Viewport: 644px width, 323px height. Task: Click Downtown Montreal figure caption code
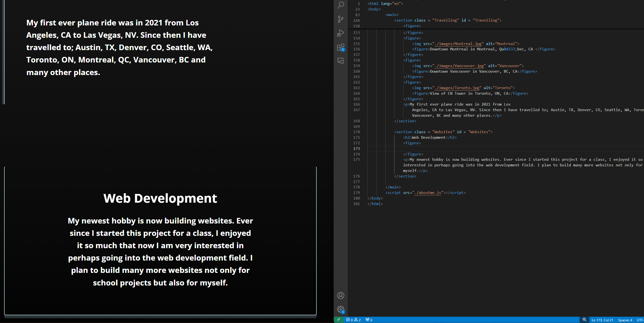(484, 49)
